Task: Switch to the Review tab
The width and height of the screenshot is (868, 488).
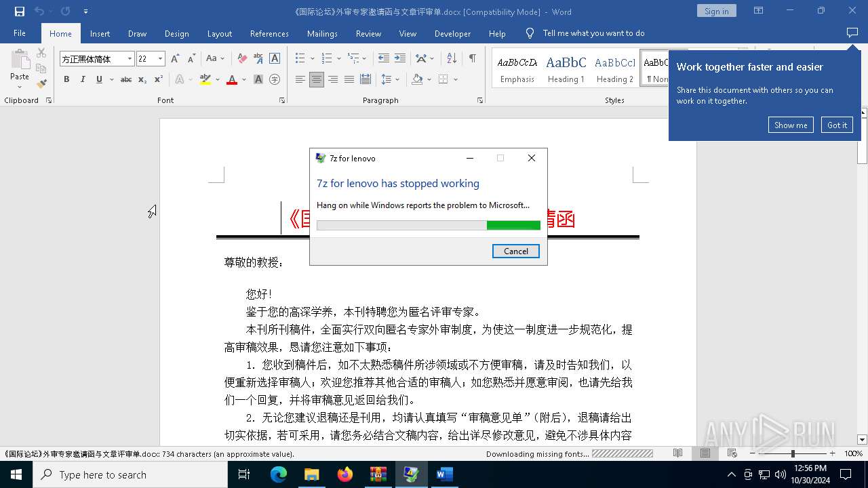Action: tap(368, 33)
